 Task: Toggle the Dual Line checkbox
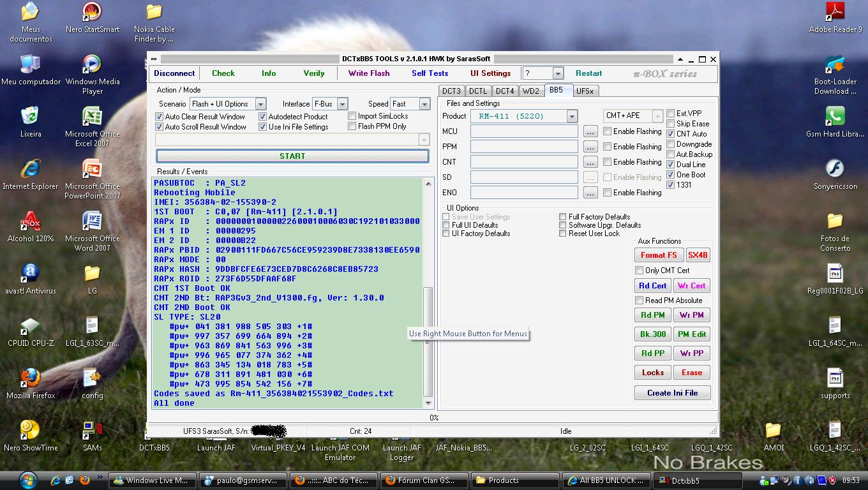(671, 165)
